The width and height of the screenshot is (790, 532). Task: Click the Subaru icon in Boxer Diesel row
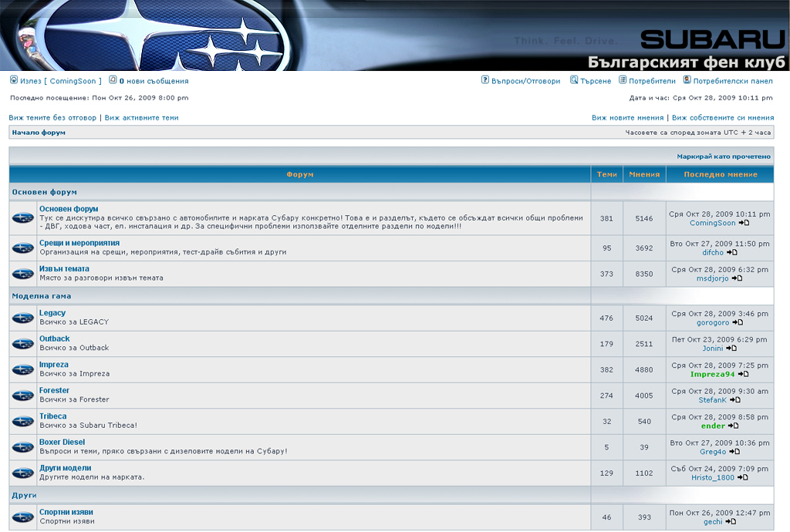[22, 447]
